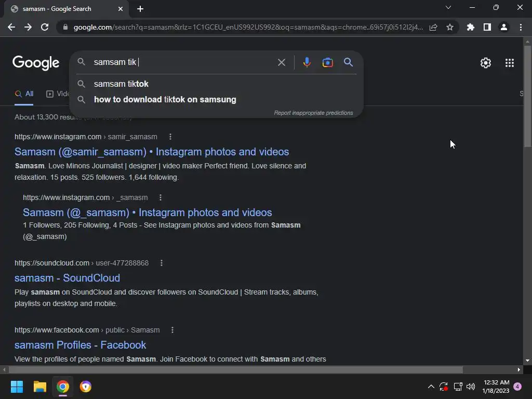Image resolution: width=532 pixels, height=399 pixels.
Task: Open Google quick settings gear
Action: [x=486, y=63]
